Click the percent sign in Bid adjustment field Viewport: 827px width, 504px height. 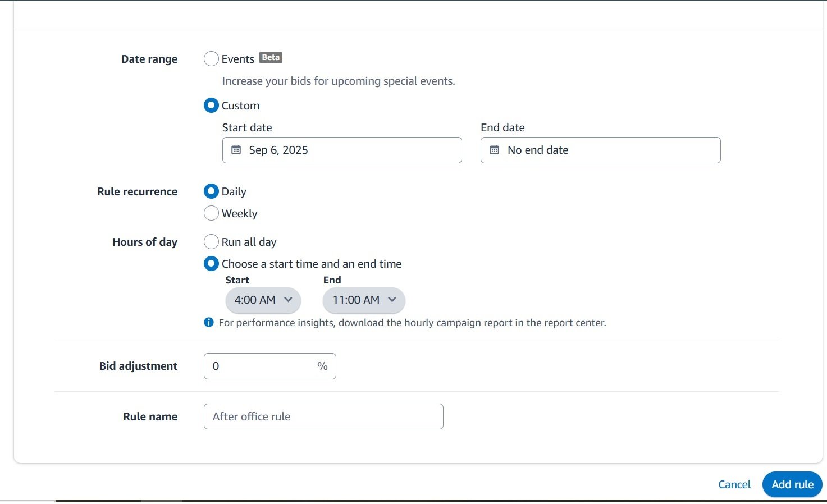(322, 366)
